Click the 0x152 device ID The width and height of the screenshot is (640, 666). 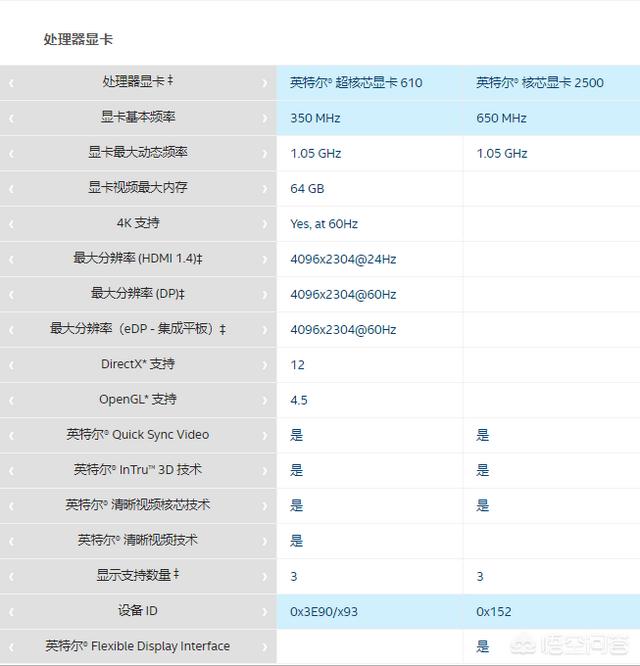(494, 612)
